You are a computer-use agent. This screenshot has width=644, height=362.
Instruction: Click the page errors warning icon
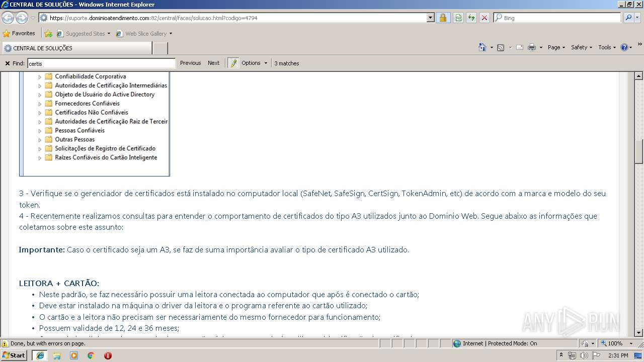point(5,343)
